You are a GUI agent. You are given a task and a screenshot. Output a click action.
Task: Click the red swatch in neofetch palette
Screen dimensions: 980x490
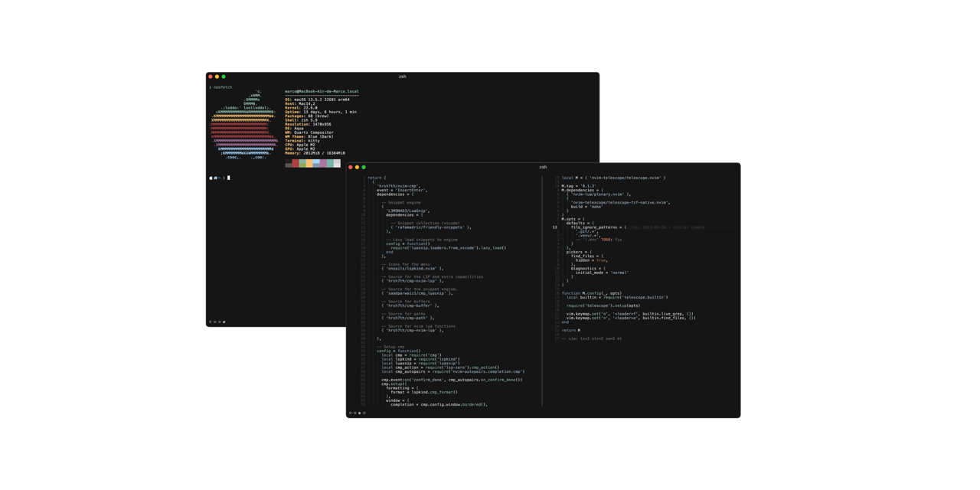click(296, 164)
